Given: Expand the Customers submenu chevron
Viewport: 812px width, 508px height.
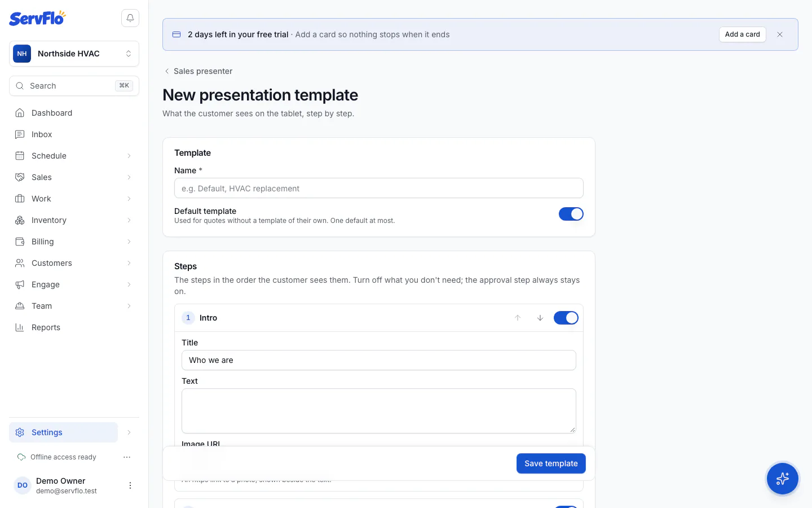Looking at the screenshot, I should click(129, 263).
